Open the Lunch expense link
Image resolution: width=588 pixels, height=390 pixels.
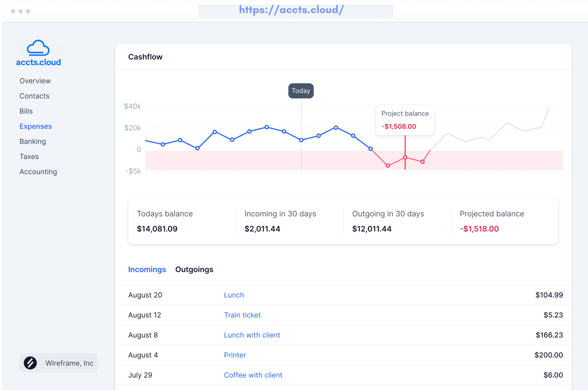[x=234, y=295]
